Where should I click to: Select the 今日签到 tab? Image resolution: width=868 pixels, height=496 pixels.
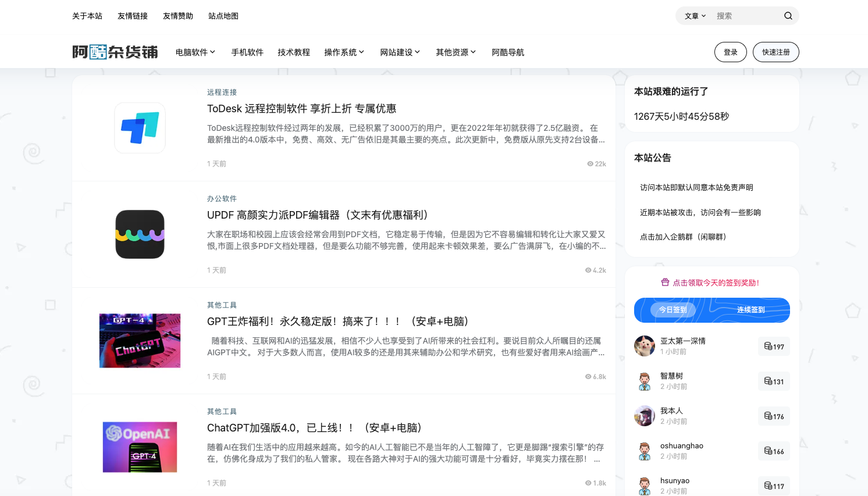pyautogui.click(x=673, y=310)
